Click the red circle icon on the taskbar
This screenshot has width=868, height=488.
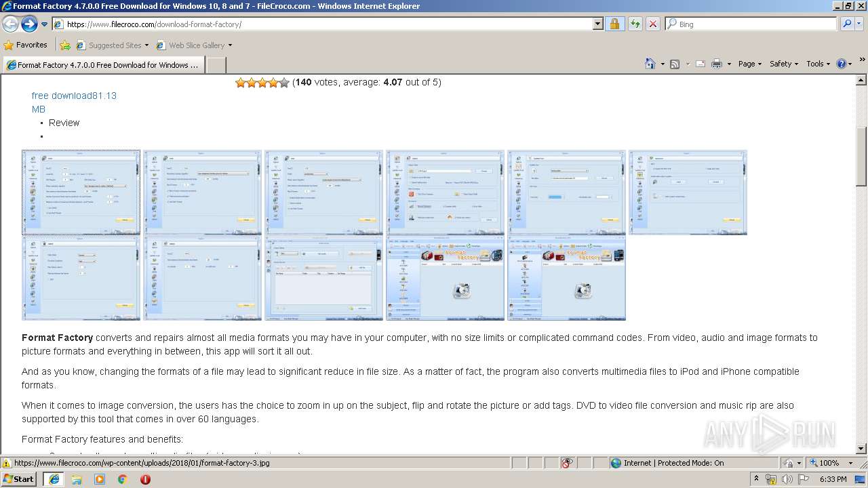point(145,479)
